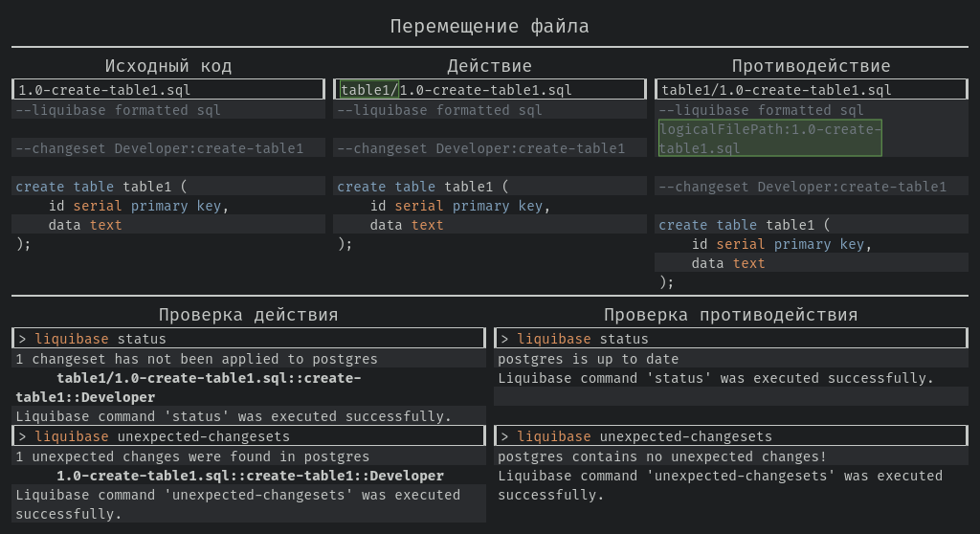Select the 'Проверка противодействия' heading
This screenshot has height=534, width=980.
point(730,315)
